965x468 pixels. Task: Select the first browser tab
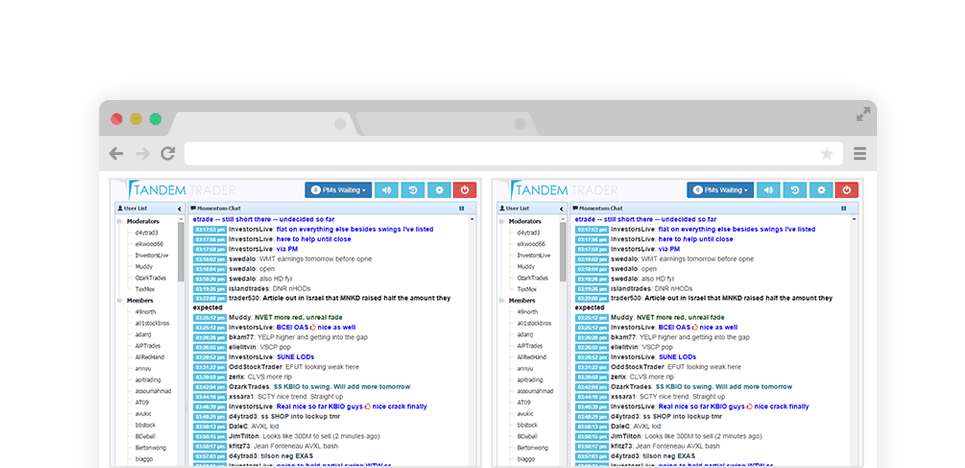point(262,124)
